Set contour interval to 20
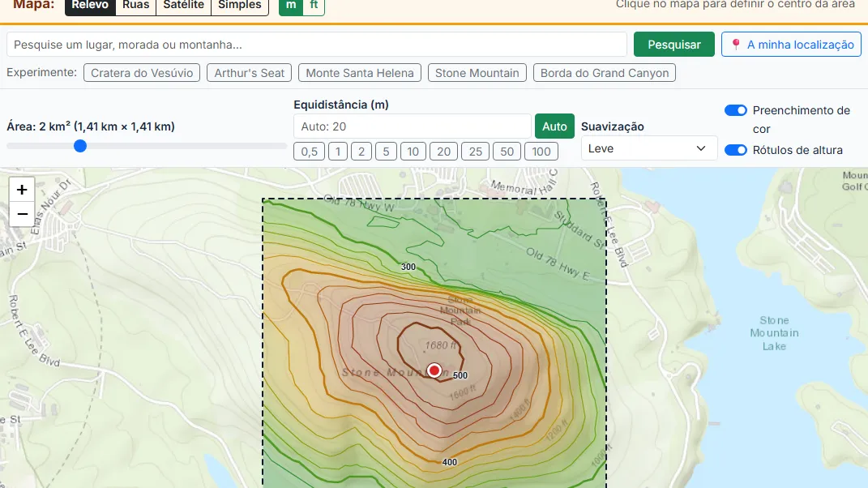The image size is (868, 488). 443,152
